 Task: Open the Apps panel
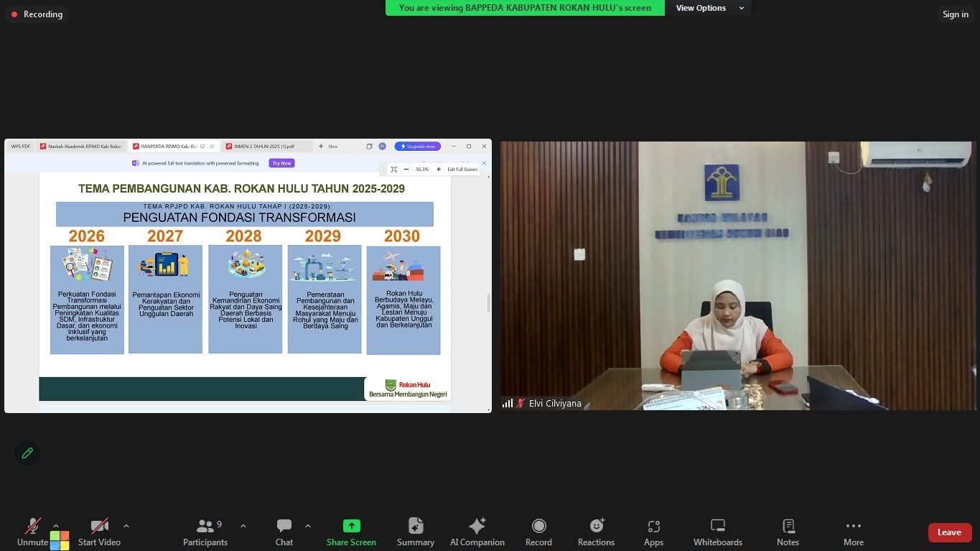653,532
